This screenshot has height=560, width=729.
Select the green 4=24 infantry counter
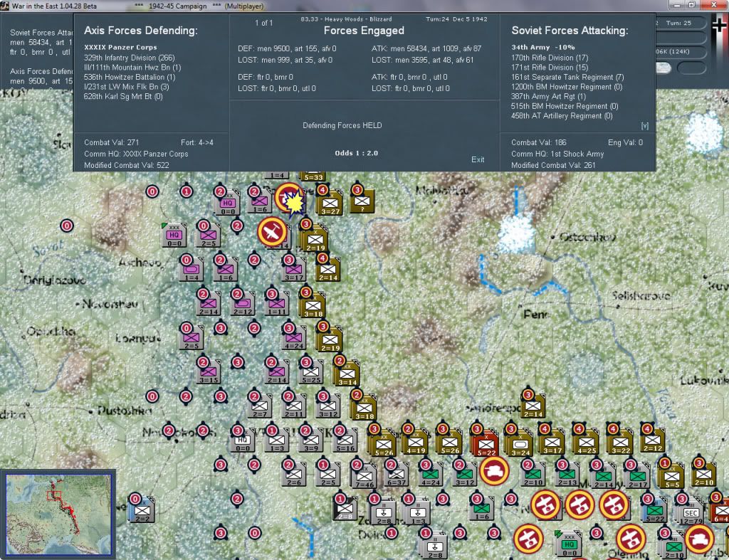point(431,475)
